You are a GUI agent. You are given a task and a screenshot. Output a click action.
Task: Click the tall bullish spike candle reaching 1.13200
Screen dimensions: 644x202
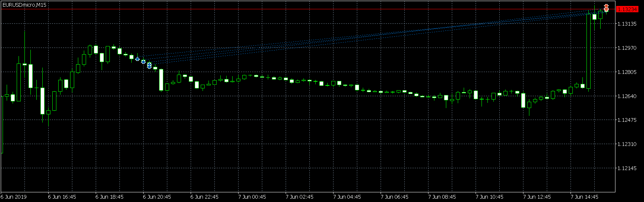click(588, 51)
